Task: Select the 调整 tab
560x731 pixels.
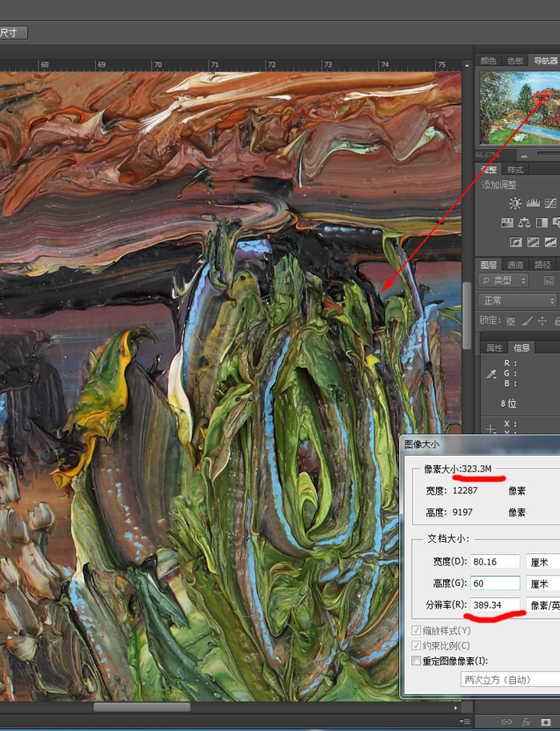Action: [x=488, y=170]
